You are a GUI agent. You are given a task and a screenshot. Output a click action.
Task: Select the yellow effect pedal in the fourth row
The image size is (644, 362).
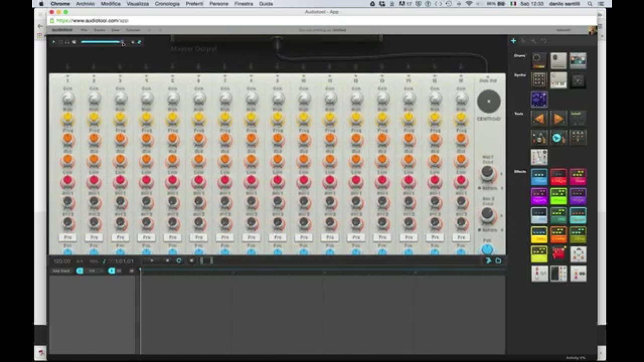pos(539,235)
